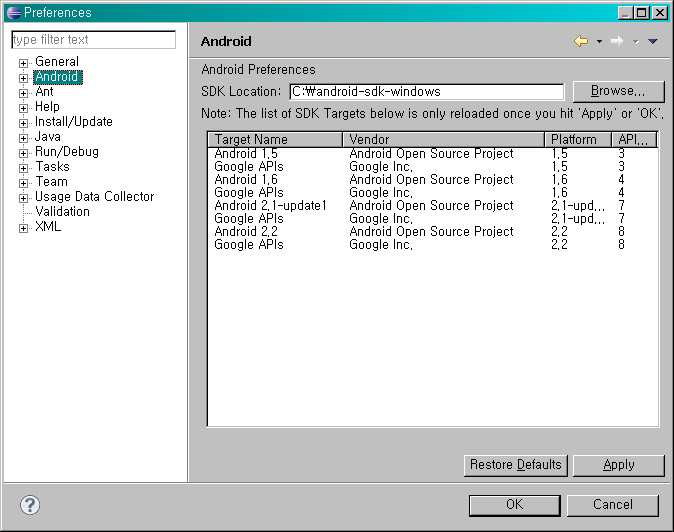
Task: Click the Browse button
Action: 618,91
